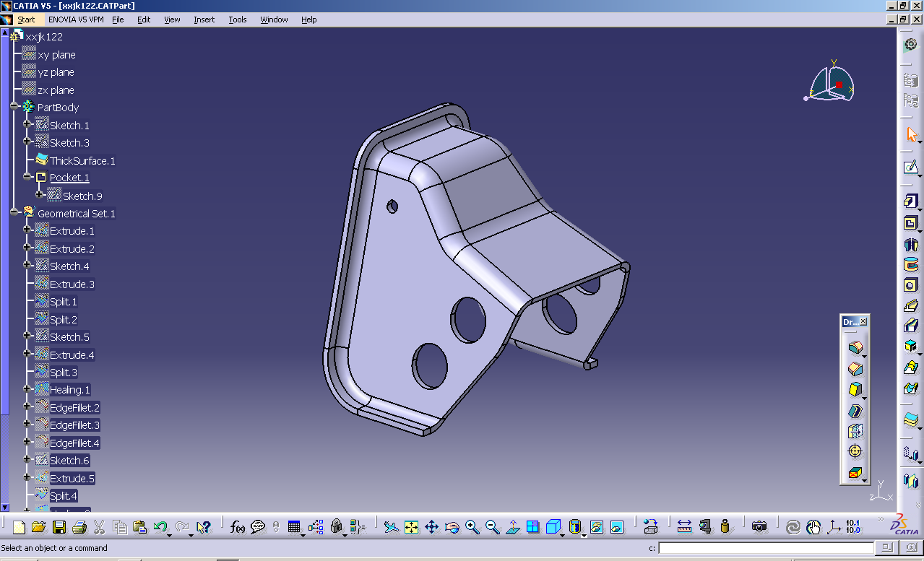
Task: Open the Insert menu
Action: pyautogui.click(x=204, y=19)
